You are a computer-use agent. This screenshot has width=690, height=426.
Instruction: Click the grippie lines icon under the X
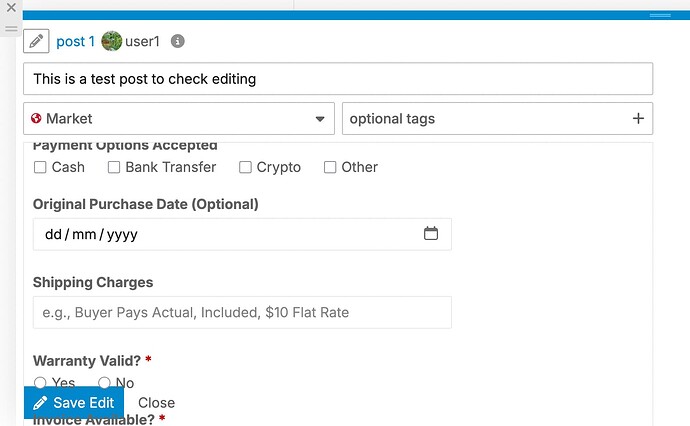coord(11,29)
